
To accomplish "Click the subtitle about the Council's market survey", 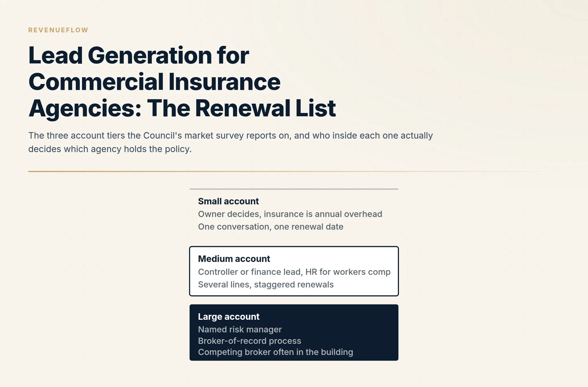I will pos(230,142).
